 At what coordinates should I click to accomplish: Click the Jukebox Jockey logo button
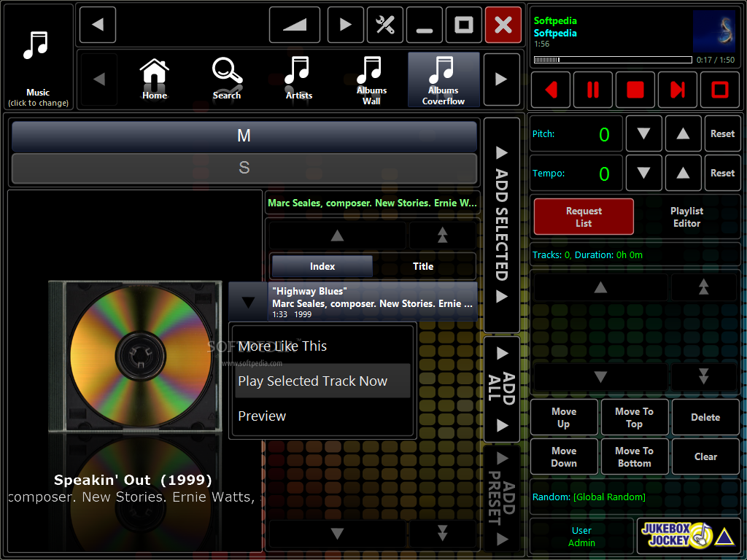pos(689,536)
